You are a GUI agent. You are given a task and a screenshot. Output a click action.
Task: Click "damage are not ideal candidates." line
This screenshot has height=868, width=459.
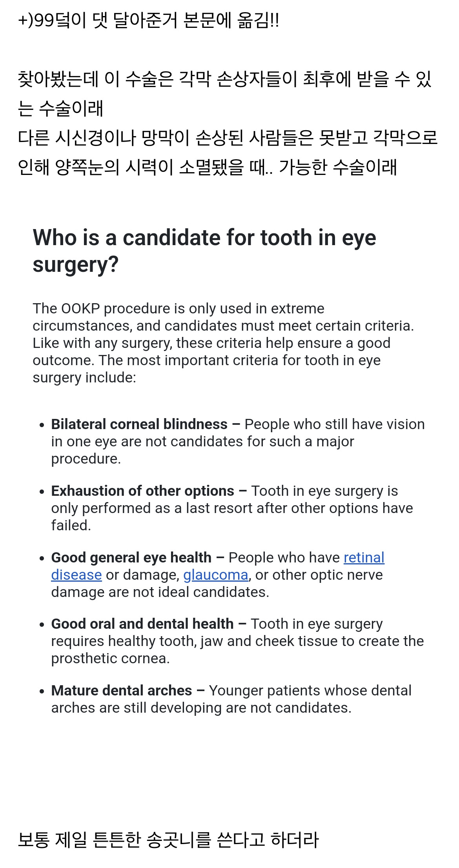coord(160,592)
